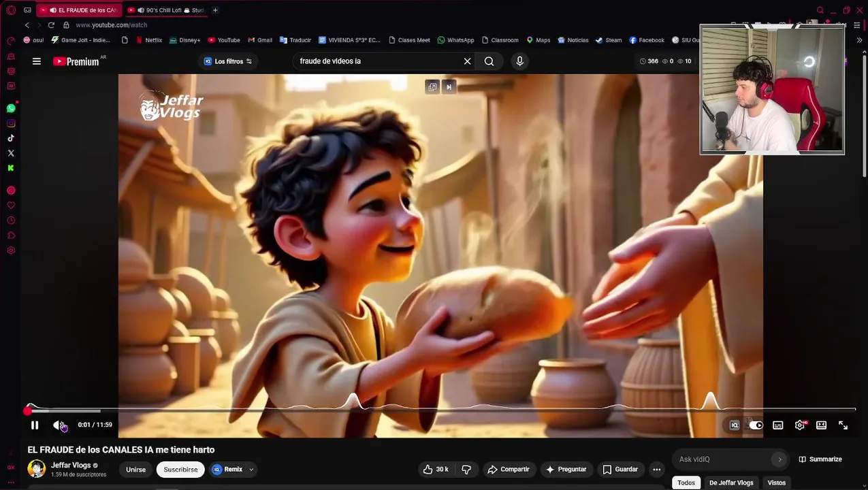Pause the video playback
The image size is (868, 490).
point(35,425)
